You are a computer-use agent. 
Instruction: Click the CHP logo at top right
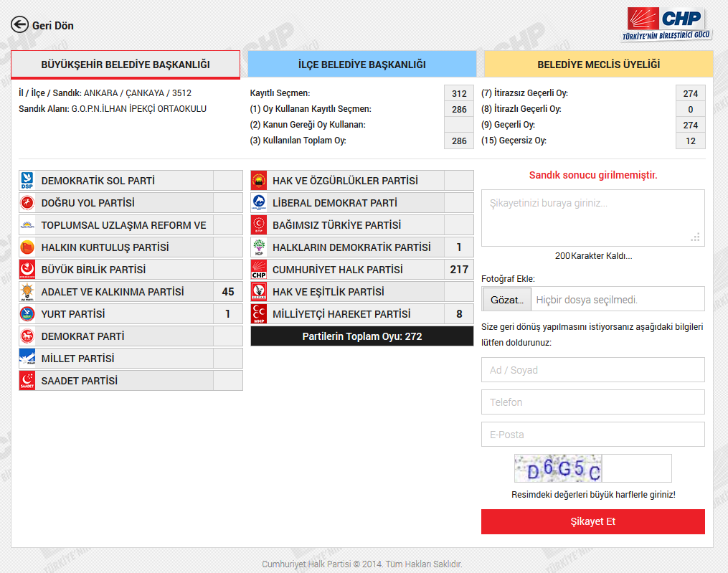667,24
